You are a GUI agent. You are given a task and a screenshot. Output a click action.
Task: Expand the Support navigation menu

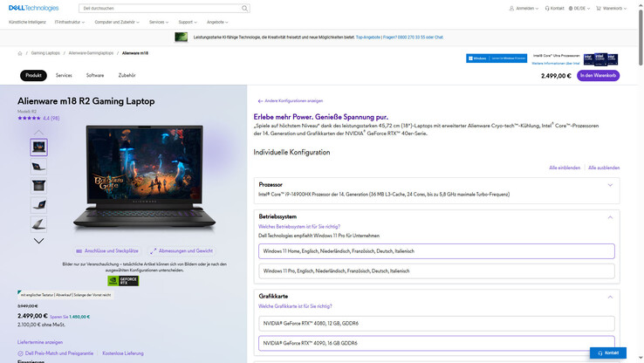coord(188,22)
